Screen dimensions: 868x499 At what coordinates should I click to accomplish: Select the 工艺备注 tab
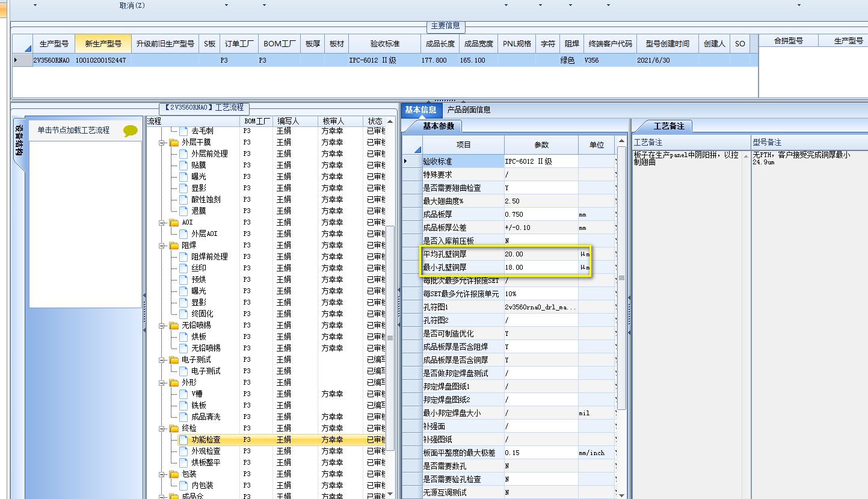tap(669, 126)
